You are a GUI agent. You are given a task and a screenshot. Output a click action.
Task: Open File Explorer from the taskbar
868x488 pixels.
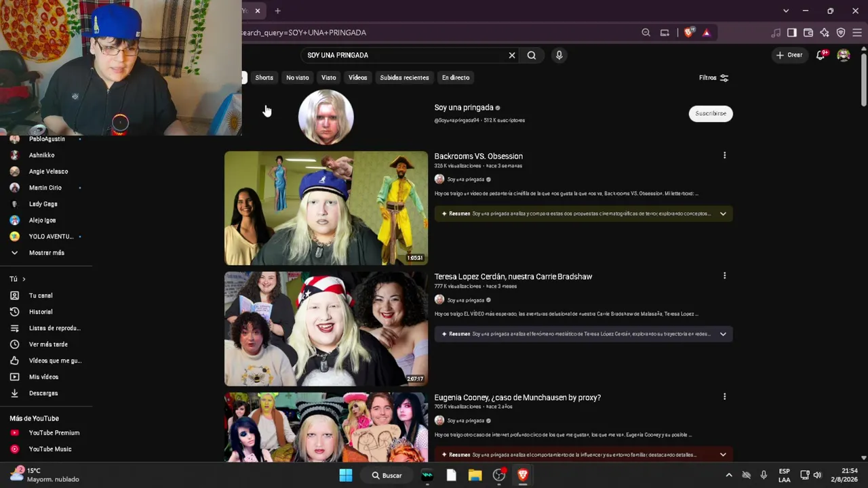point(475,475)
